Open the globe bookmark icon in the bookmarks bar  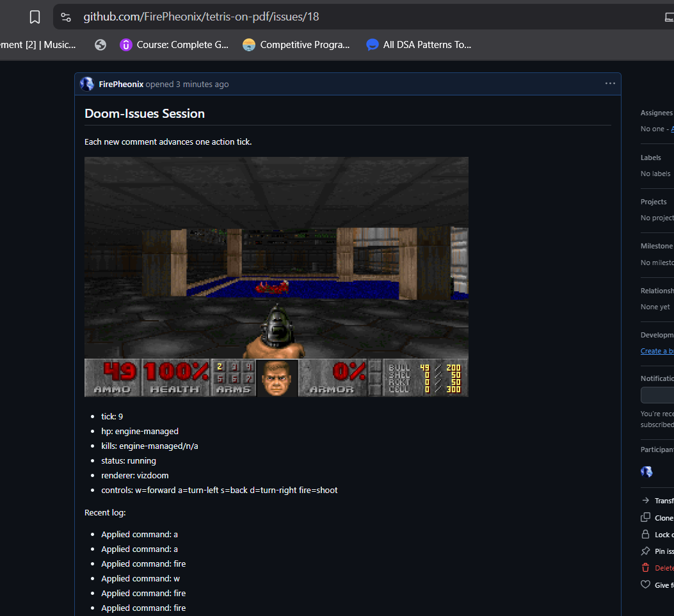click(100, 45)
